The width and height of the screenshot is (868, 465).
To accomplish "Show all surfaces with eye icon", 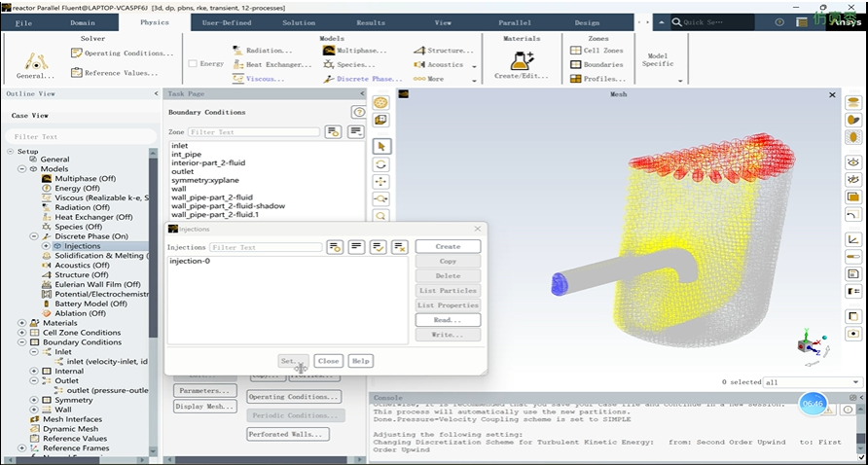I will (853, 162).
